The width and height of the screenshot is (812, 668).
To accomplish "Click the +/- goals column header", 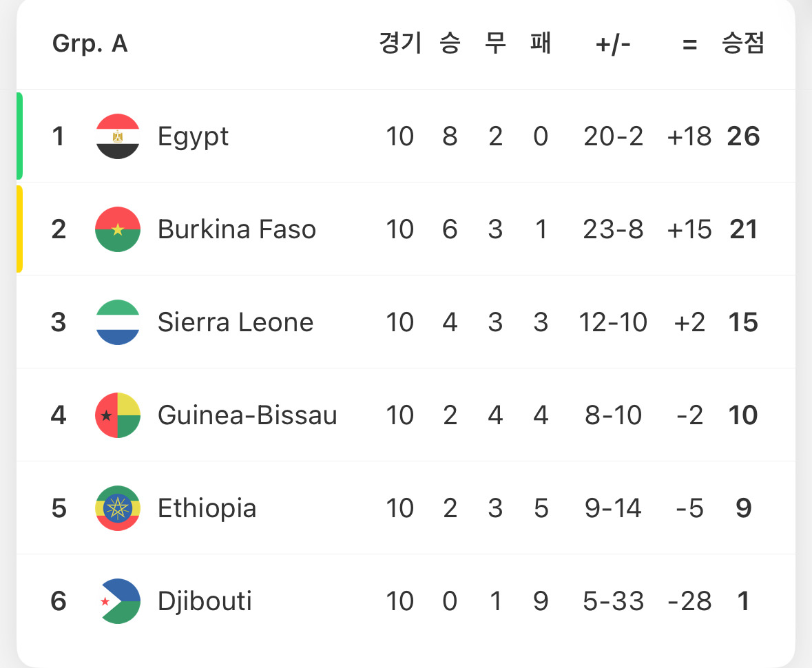I will 613,44.
